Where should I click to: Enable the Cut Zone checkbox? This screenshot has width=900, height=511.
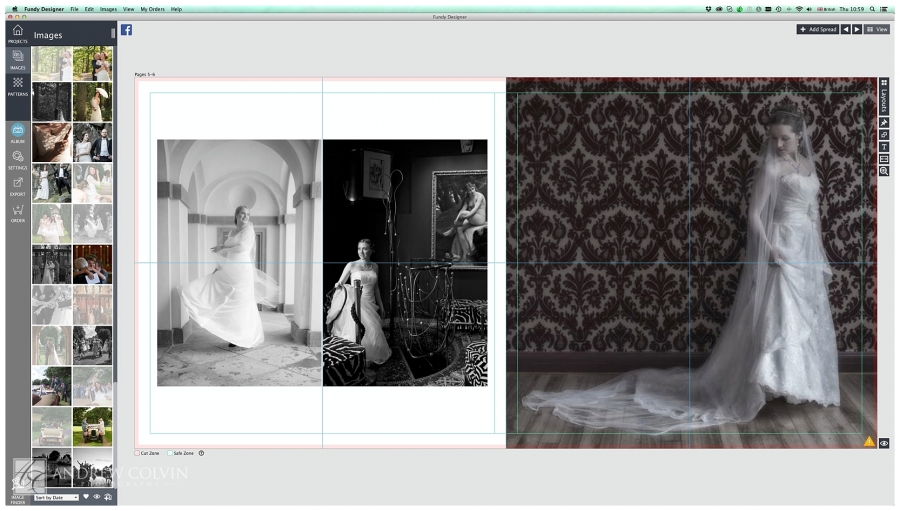(x=138, y=453)
